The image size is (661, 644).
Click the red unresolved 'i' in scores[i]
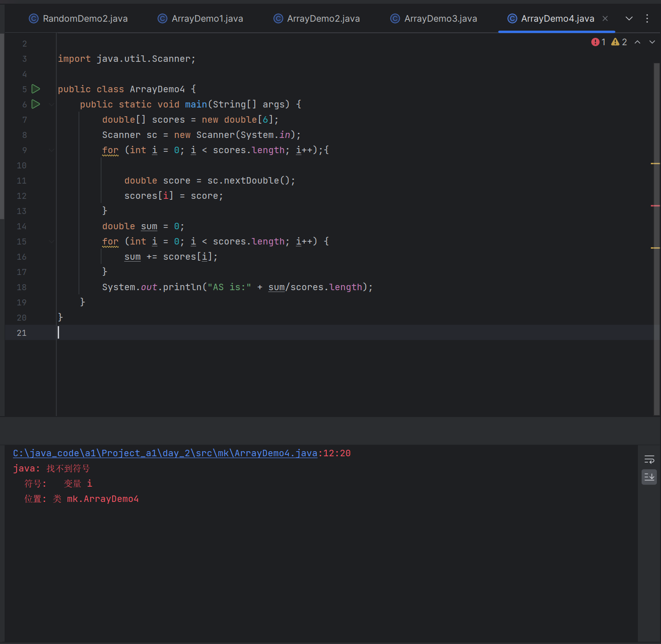[x=166, y=196]
